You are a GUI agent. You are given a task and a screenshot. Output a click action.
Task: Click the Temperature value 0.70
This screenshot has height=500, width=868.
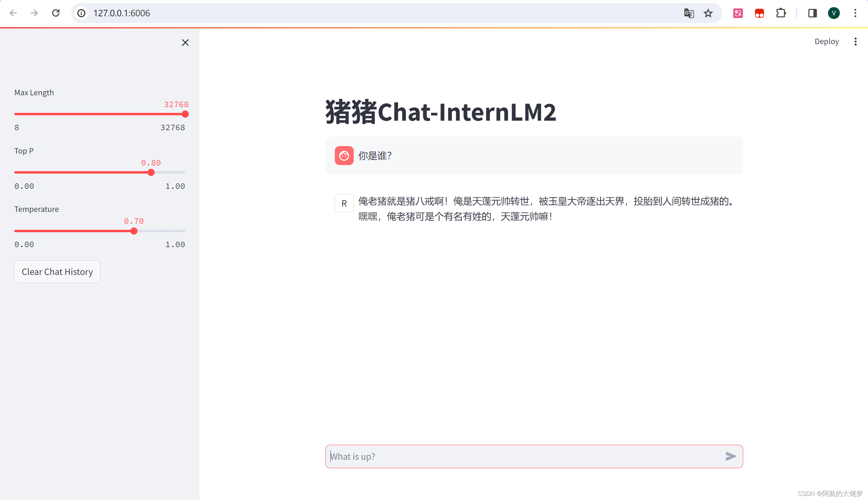pyautogui.click(x=134, y=221)
